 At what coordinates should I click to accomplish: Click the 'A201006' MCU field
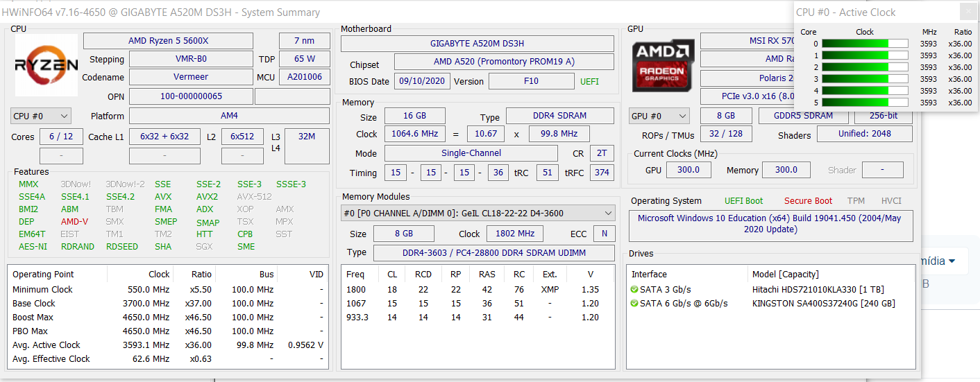pyautogui.click(x=304, y=77)
